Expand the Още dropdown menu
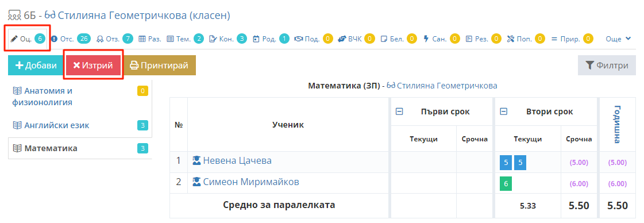644x223 pixels. click(x=618, y=39)
